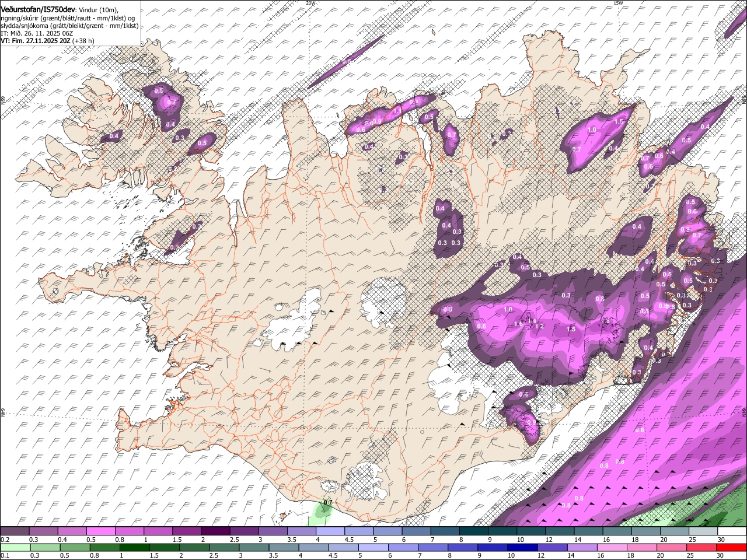Click the '4.5' label in the upper legend

tap(348, 540)
